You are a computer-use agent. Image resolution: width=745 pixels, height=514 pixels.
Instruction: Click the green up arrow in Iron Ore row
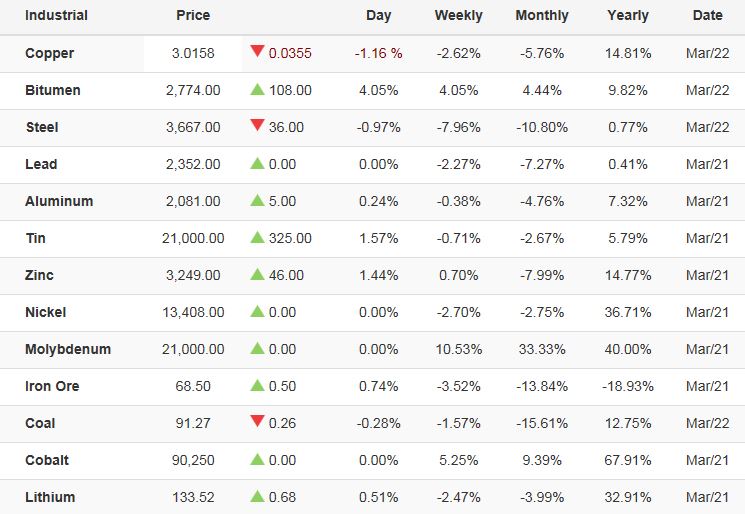[257, 386]
